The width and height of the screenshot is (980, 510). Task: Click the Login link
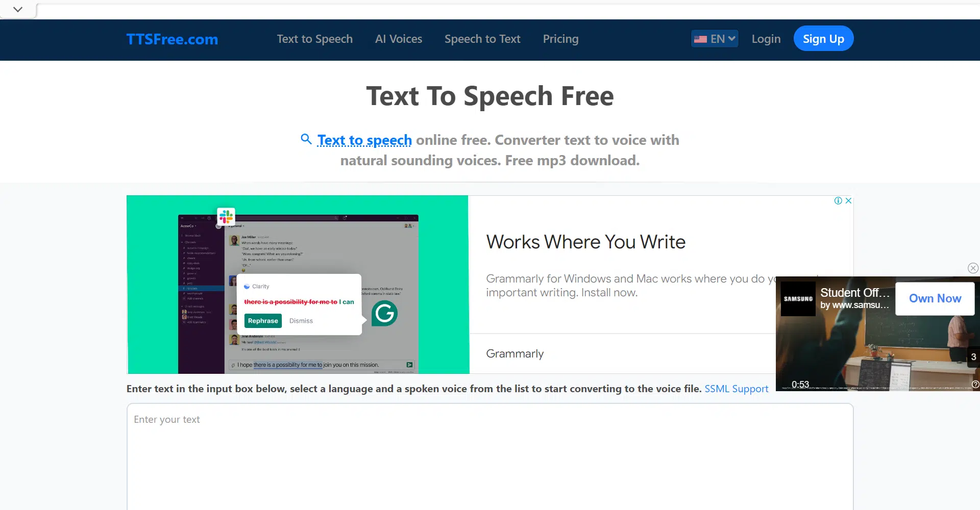coord(766,39)
